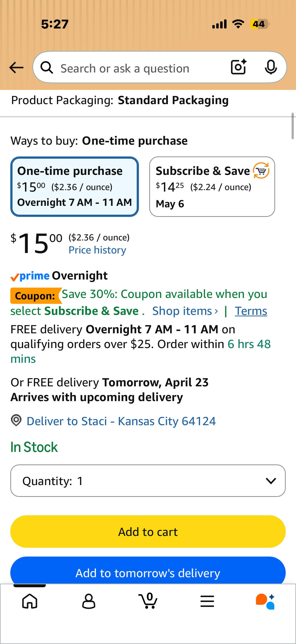296x644 pixels.
Task: Select the One-time purchase option
Action: tap(74, 186)
